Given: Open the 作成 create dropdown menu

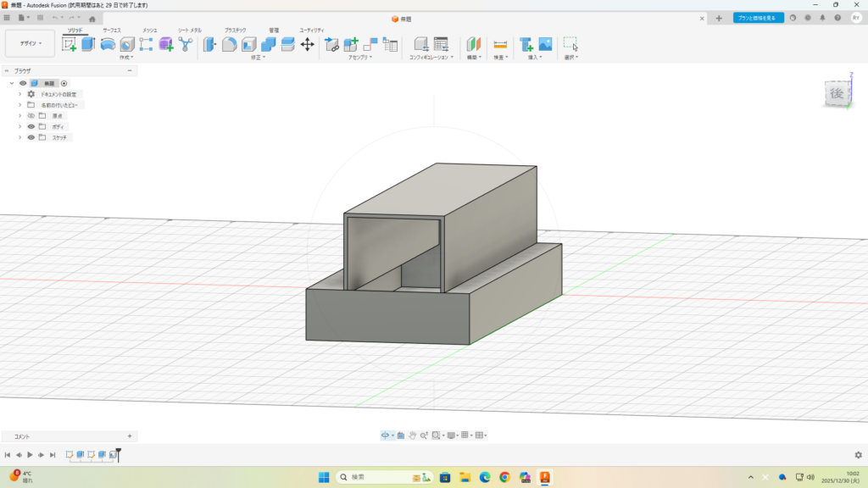Looking at the screenshot, I should tap(126, 58).
